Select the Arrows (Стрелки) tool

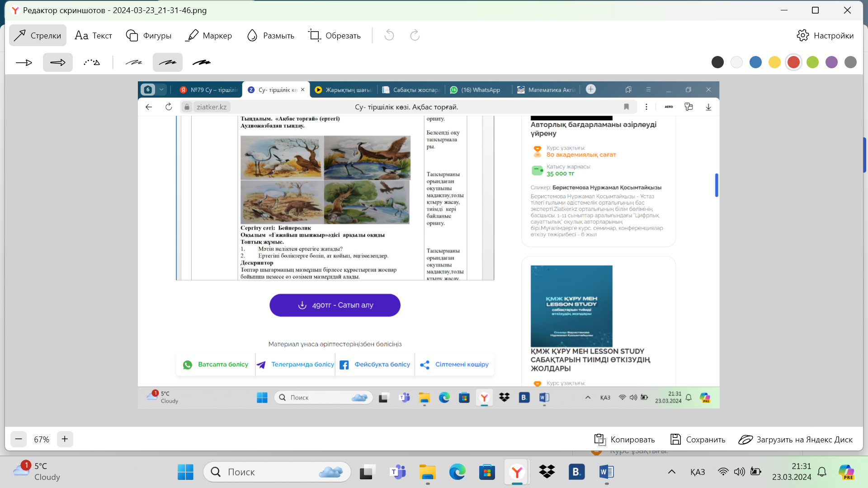38,35
